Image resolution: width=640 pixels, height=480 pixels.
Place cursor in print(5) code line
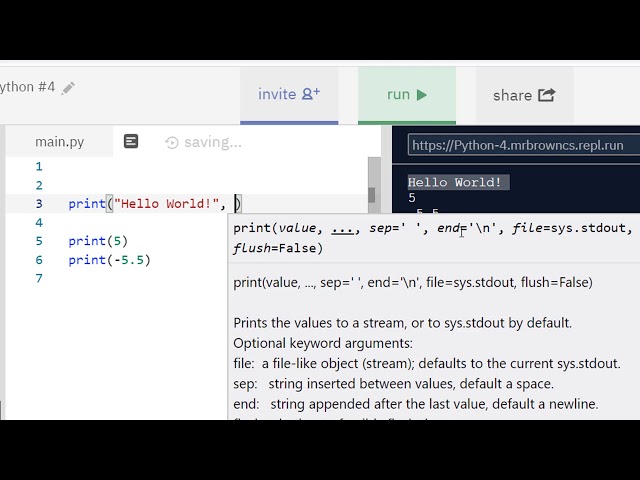[x=98, y=241]
